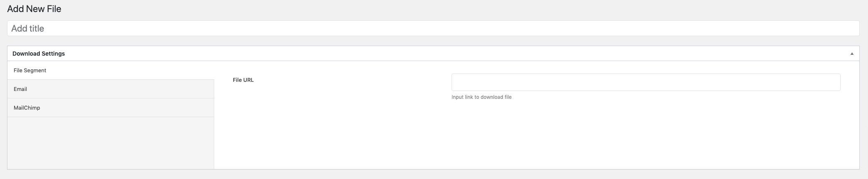The height and width of the screenshot is (179, 868).
Task: Switch to the Email tab
Action: pos(20,89)
